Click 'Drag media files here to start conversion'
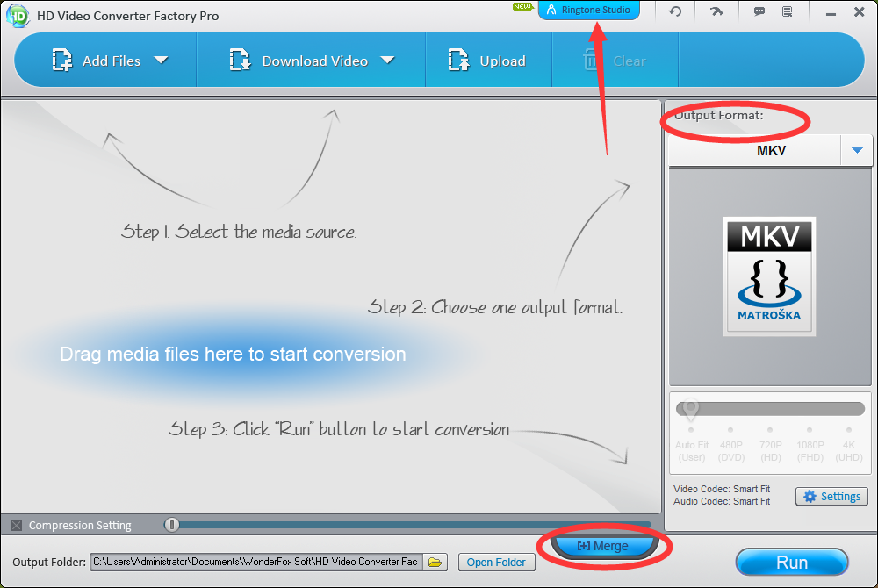 tap(233, 355)
